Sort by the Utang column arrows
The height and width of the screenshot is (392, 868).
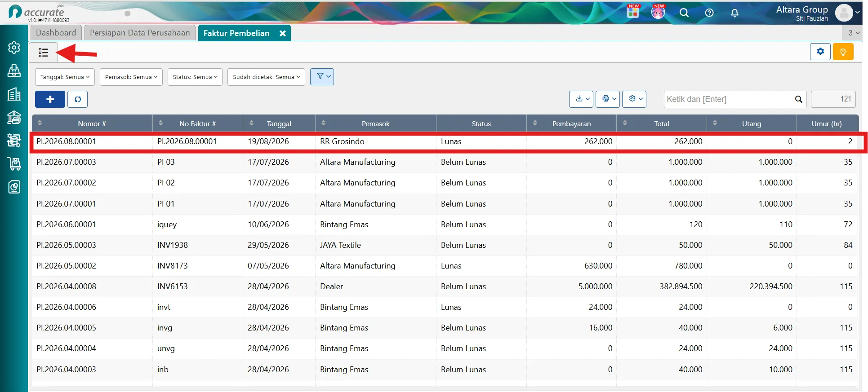[x=715, y=123]
